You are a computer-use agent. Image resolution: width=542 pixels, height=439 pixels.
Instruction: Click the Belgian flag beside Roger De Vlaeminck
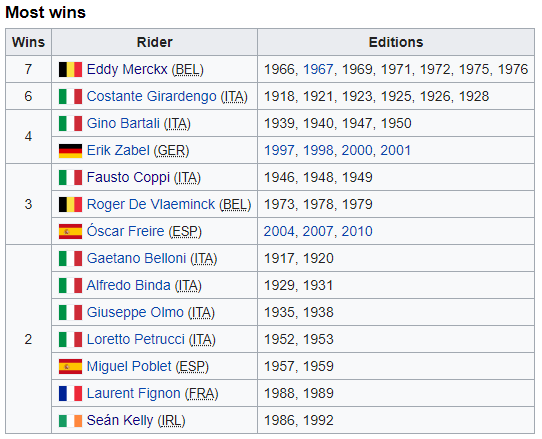[x=70, y=205]
